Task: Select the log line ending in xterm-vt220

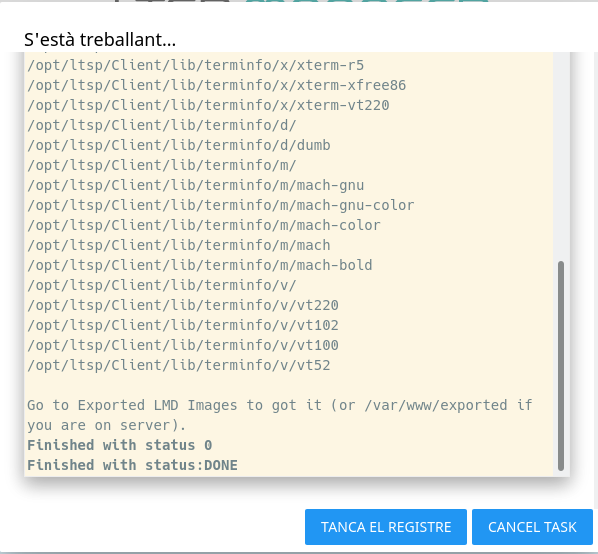Action: click(x=208, y=105)
